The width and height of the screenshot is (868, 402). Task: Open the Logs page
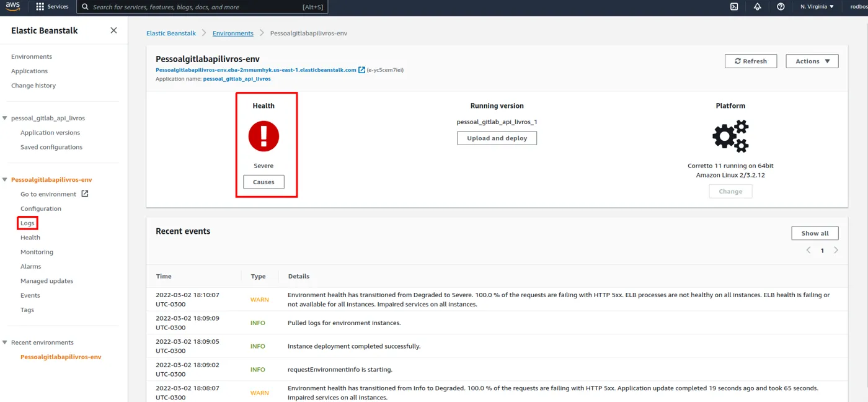point(27,223)
